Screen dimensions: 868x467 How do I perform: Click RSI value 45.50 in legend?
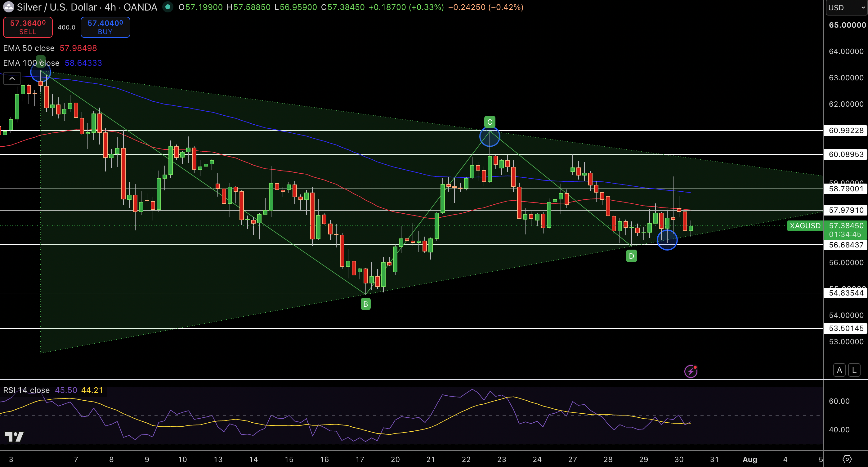[x=66, y=390]
